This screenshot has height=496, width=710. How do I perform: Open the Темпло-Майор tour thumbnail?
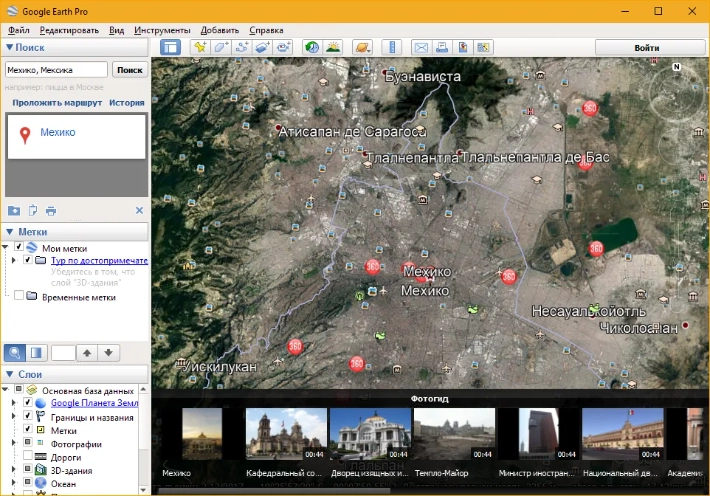coord(454,434)
